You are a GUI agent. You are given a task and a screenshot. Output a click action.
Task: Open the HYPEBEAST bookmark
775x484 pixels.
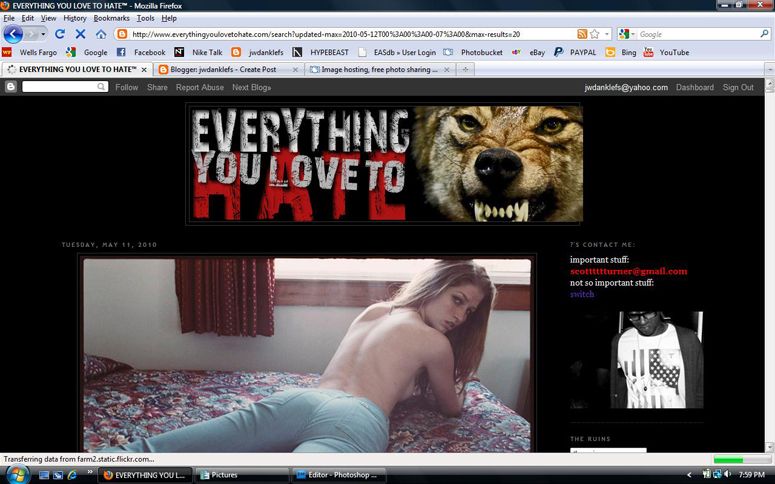320,52
